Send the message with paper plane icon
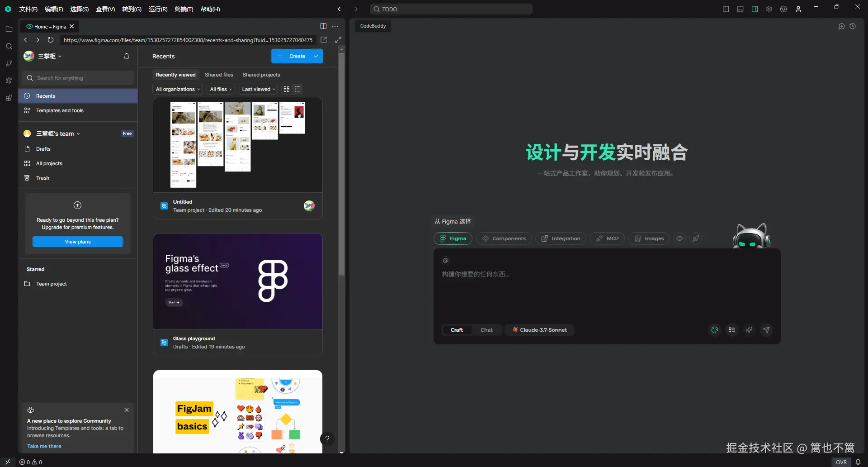Screen dimensions: 868x467 pyautogui.click(x=766, y=330)
